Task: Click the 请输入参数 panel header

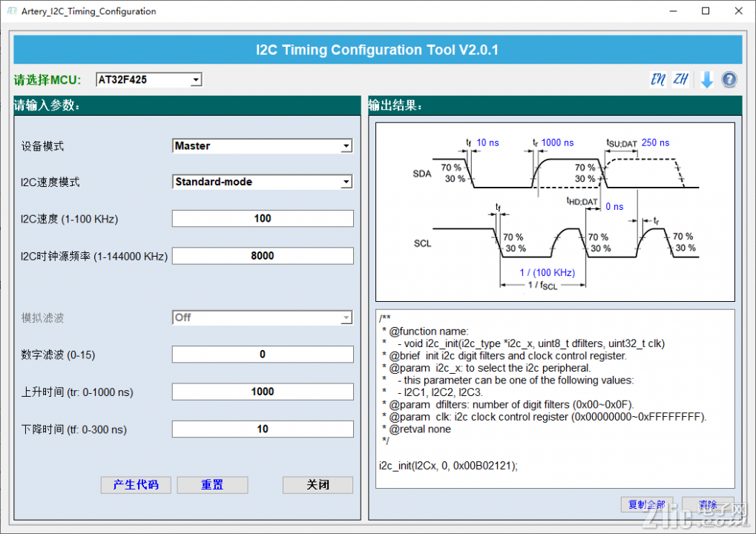Action: coord(187,105)
